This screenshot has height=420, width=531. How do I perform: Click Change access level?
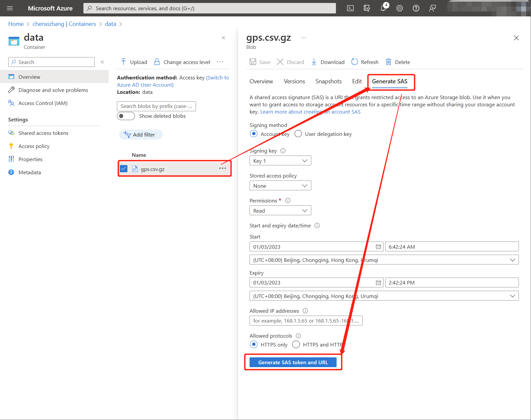point(182,62)
